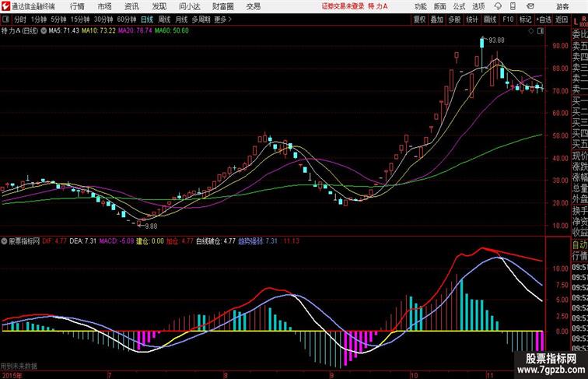Open the F10 company info button
The image size is (588, 379).
(x=508, y=19)
